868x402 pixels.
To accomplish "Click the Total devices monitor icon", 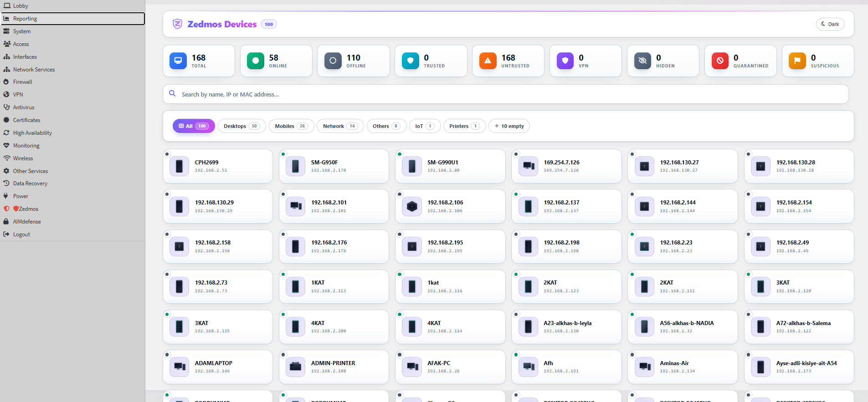I will click(178, 61).
